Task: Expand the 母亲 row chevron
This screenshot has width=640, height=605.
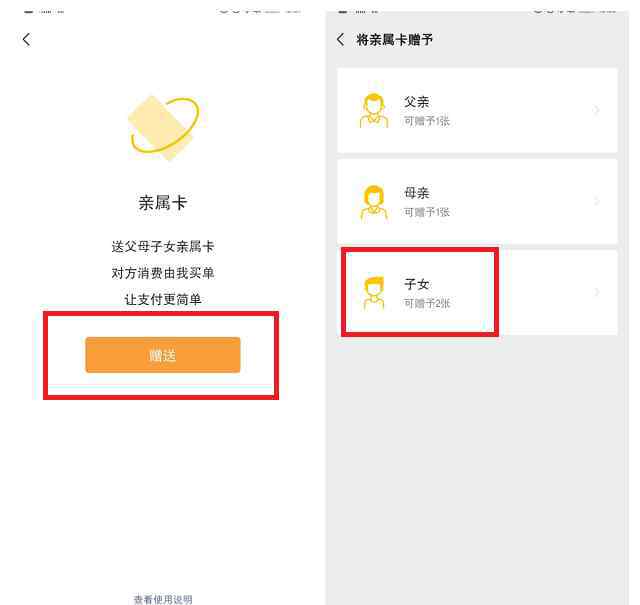Action: coord(596,201)
